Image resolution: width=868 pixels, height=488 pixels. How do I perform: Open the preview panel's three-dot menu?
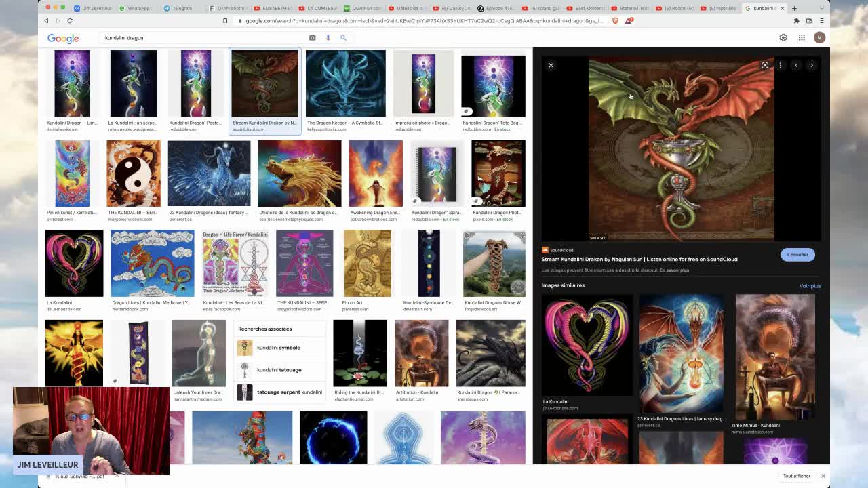coord(781,65)
